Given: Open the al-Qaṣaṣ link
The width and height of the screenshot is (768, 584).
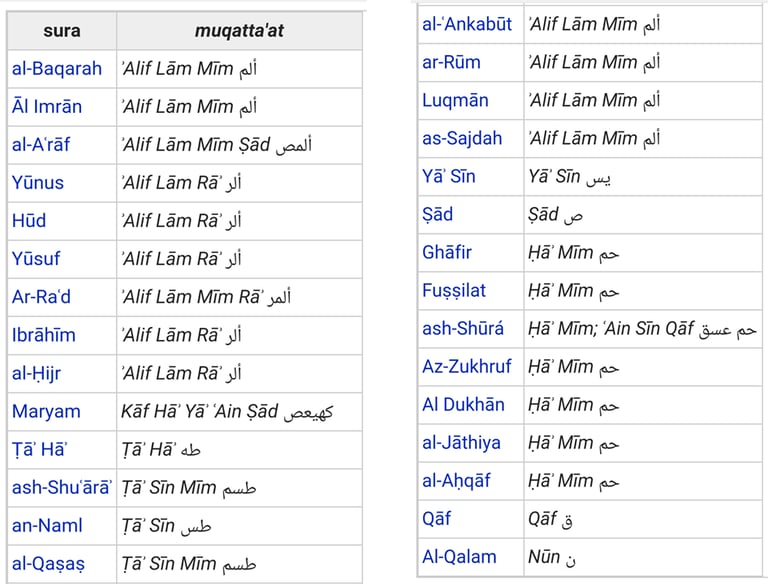Looking at the screenshot, I should [48, 564].
